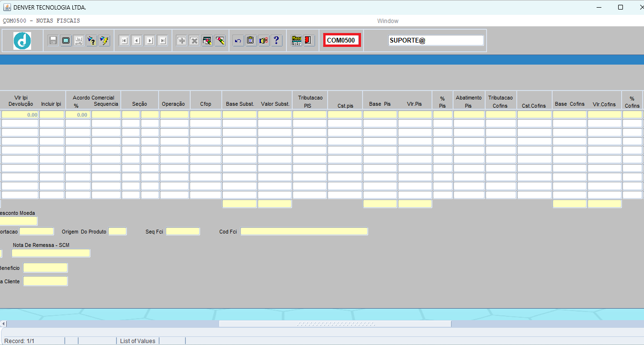The image size is (644, 345).
Task: Click the Print icon in toolbar
Action: point(79,41)
